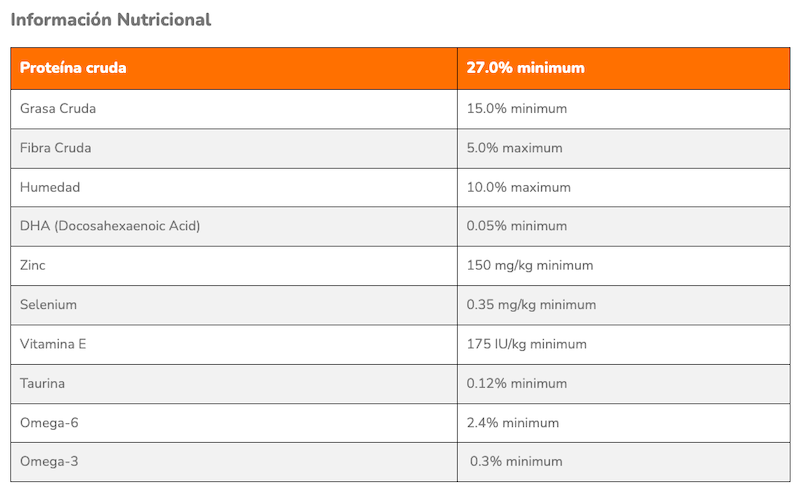This screenshot has height=495, width=800.
Task: Select the Omega-3 0.3% minimum value
Action: (x=516, y=462)
